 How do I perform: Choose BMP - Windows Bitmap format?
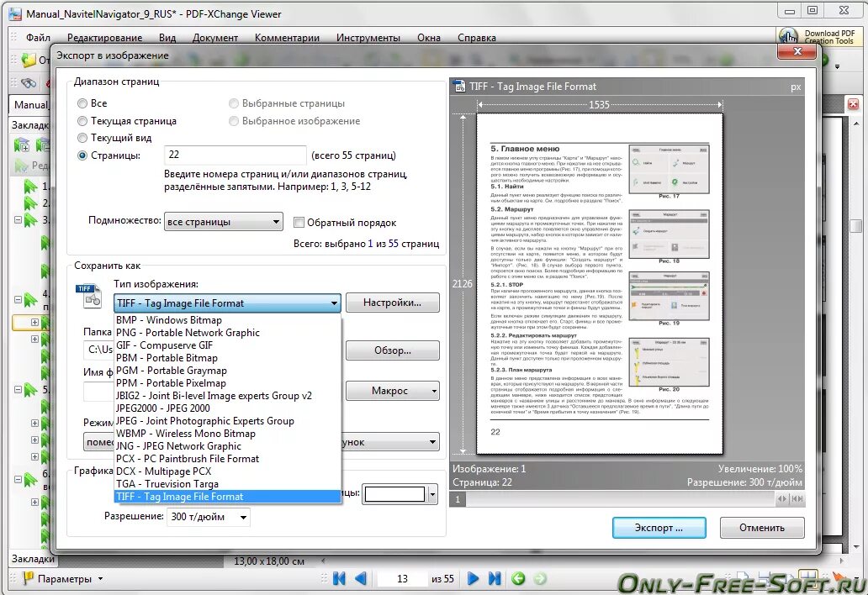(228, 319)
